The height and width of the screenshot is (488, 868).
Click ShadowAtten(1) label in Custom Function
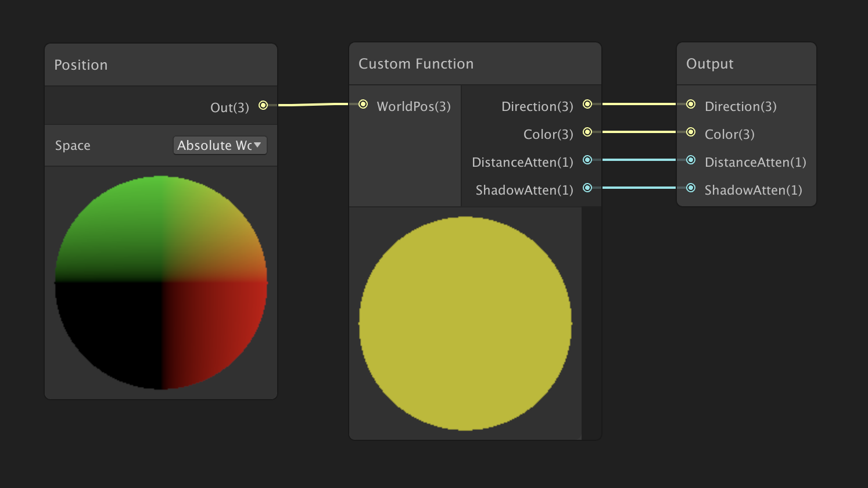525,190
